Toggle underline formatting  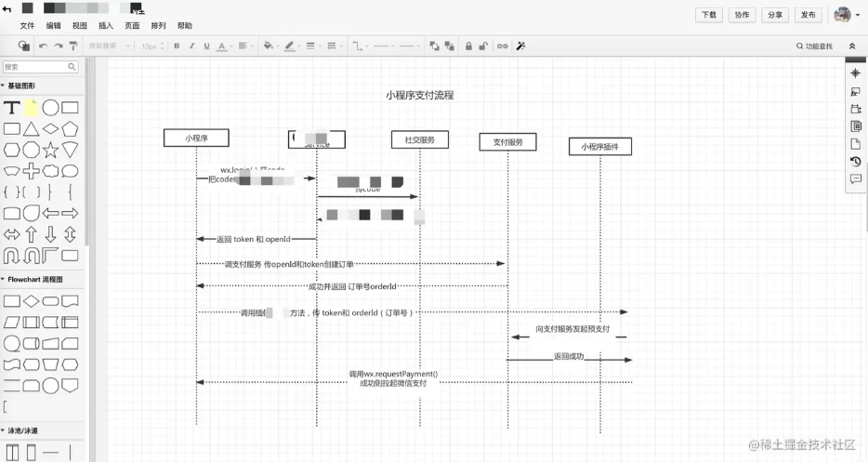(206, 46)
